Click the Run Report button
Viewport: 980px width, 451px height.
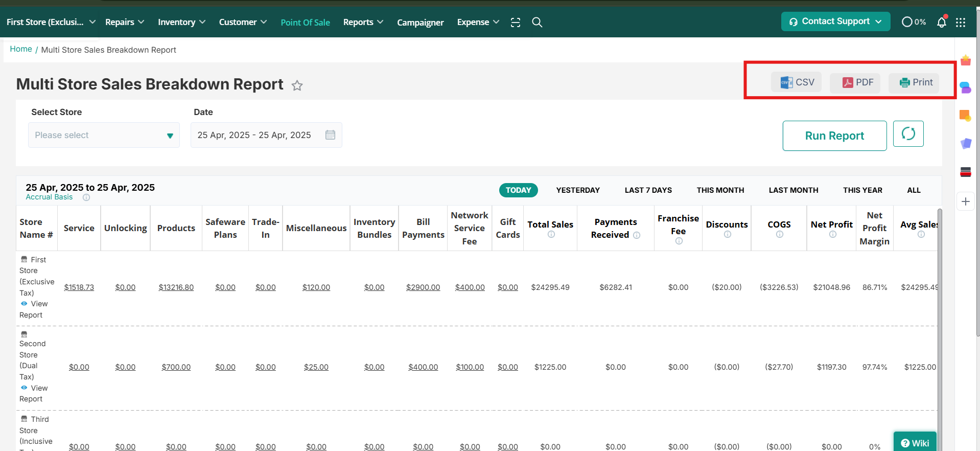[x=834, y=136]
